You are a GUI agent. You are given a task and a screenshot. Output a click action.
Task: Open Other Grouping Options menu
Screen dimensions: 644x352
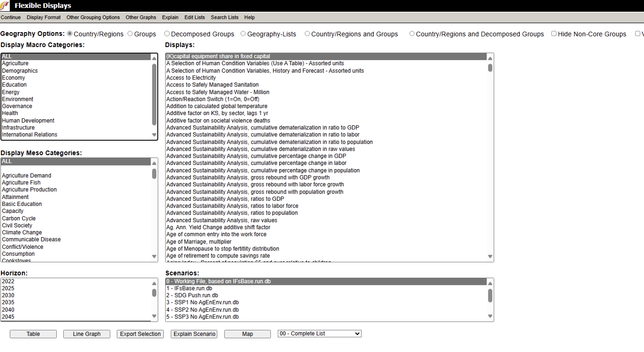point(93,17)
